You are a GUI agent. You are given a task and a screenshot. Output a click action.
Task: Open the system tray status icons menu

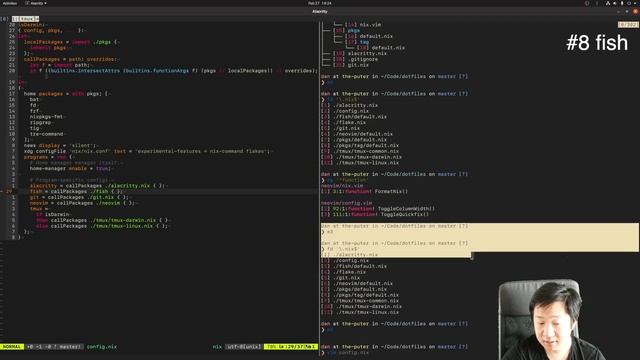[620, 3]
